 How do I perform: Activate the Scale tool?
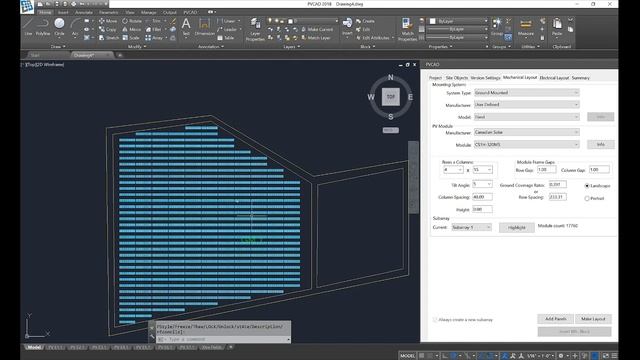click(x=131, y=38)
